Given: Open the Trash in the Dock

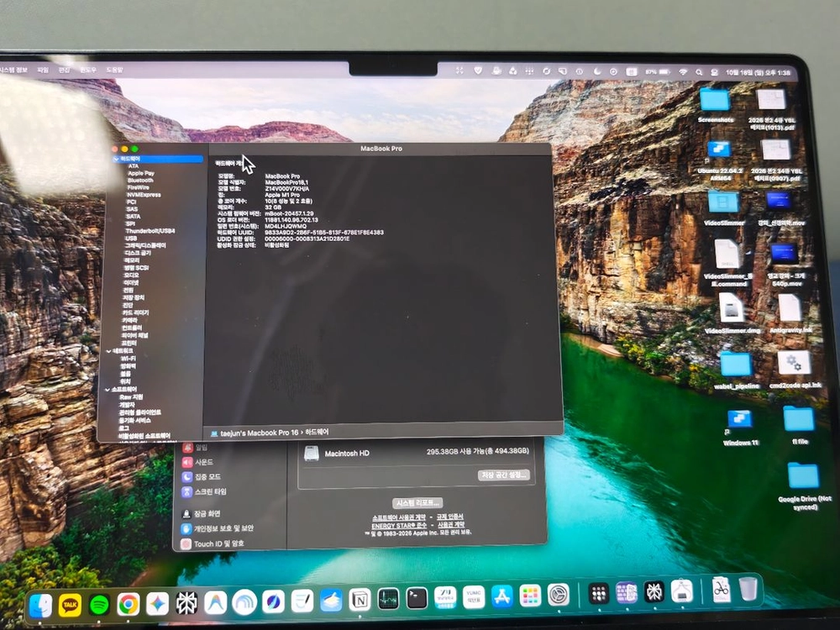Looking at the screenshot, I should 748,589.
